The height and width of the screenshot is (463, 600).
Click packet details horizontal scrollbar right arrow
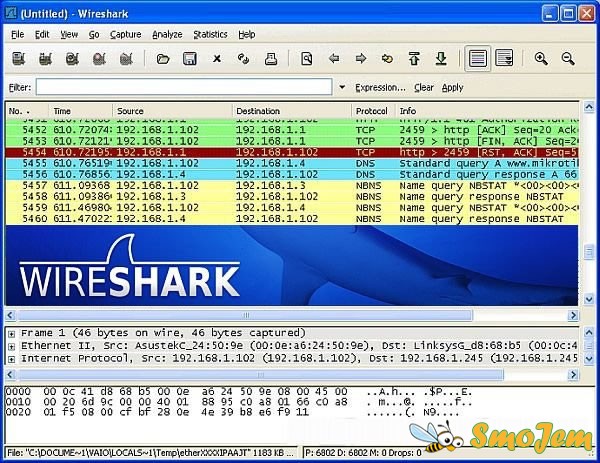tap(573, 375)
